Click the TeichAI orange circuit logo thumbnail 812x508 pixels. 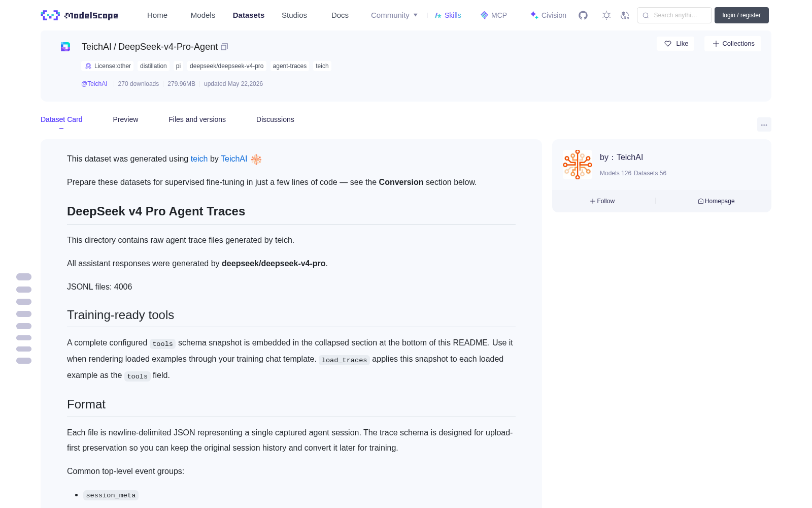578,165
